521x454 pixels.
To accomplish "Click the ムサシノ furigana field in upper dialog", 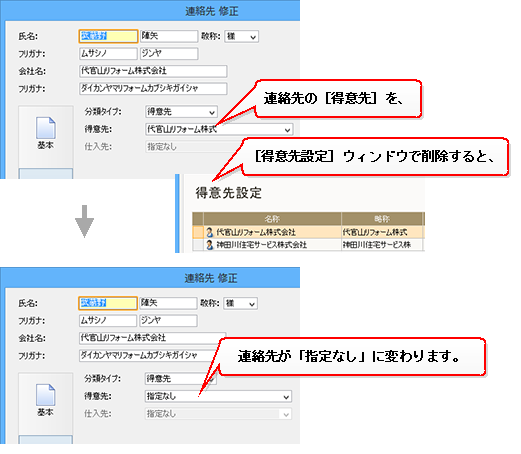I will click(108, 54).
